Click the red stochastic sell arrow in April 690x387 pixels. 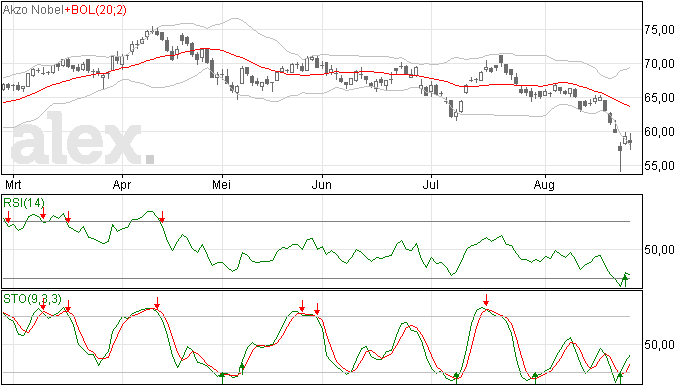(x=157, y=303)
